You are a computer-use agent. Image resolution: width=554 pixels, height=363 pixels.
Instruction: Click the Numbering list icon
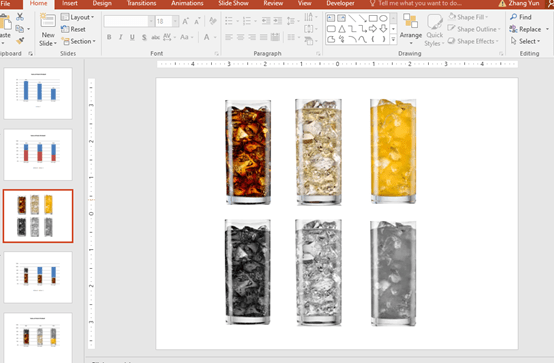click(247, 21)
